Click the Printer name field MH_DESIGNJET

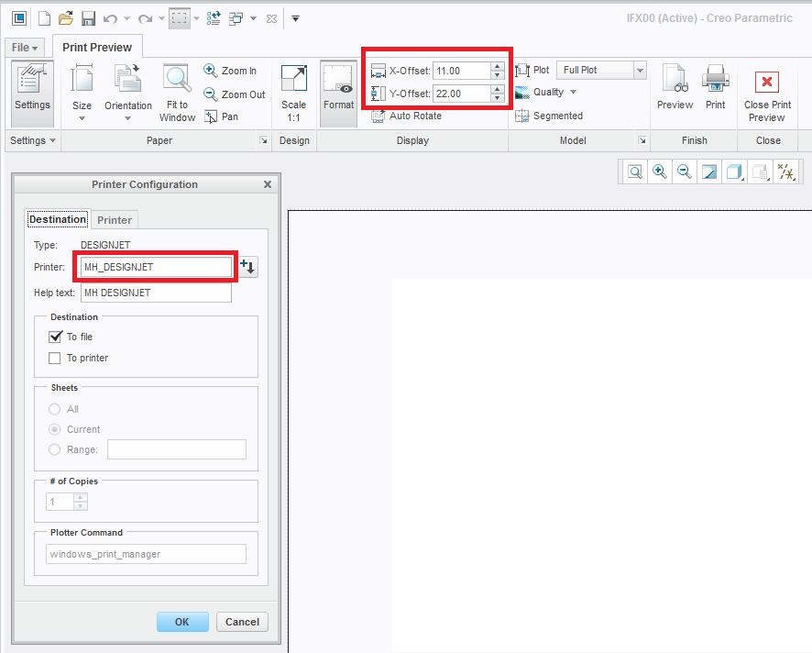156,267
